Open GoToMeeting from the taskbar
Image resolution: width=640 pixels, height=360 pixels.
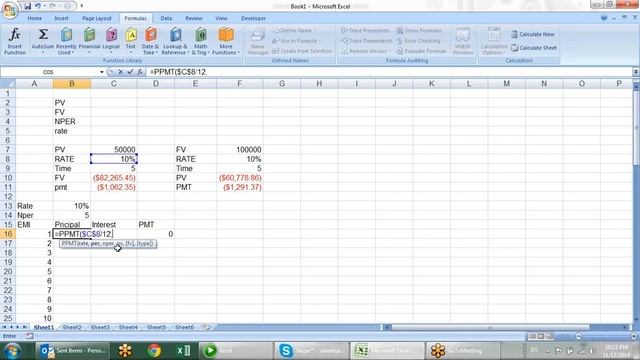coord(463,351)
